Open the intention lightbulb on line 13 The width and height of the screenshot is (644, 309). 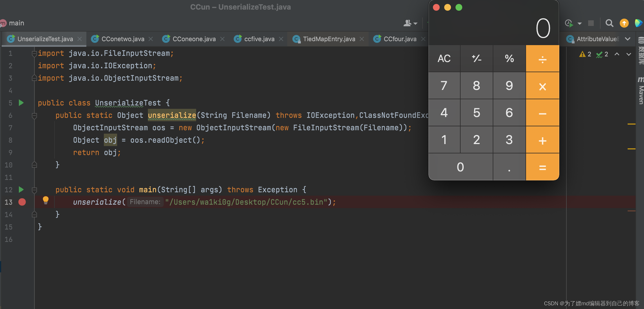click(x=45, y=200)
